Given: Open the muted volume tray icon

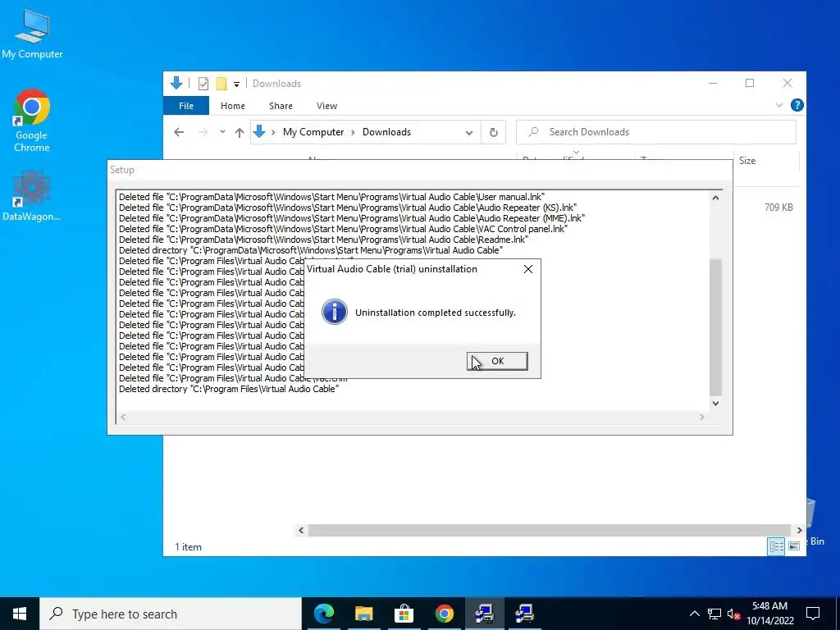Looking at the screenshot, I should coord(734,614).
